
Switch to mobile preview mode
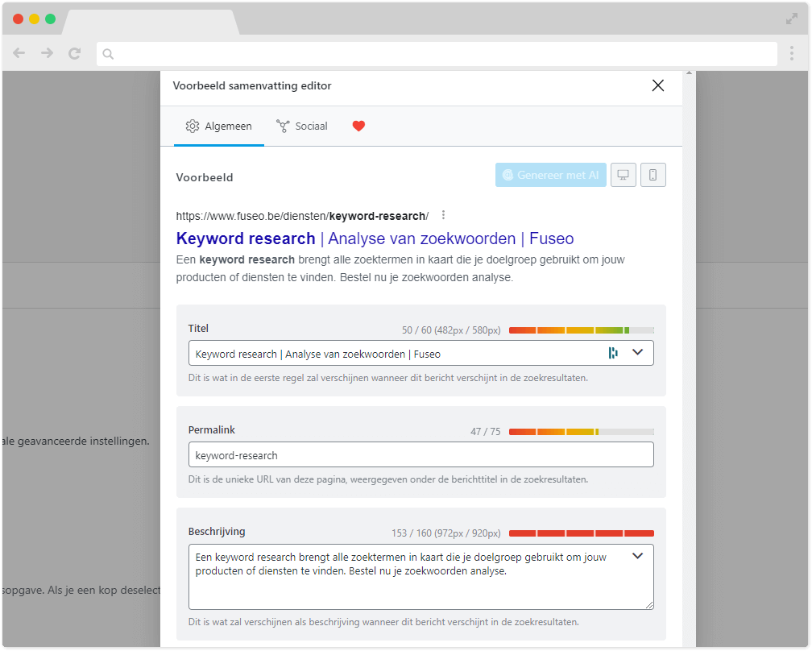pyautogui.click(x=653, y=175)
